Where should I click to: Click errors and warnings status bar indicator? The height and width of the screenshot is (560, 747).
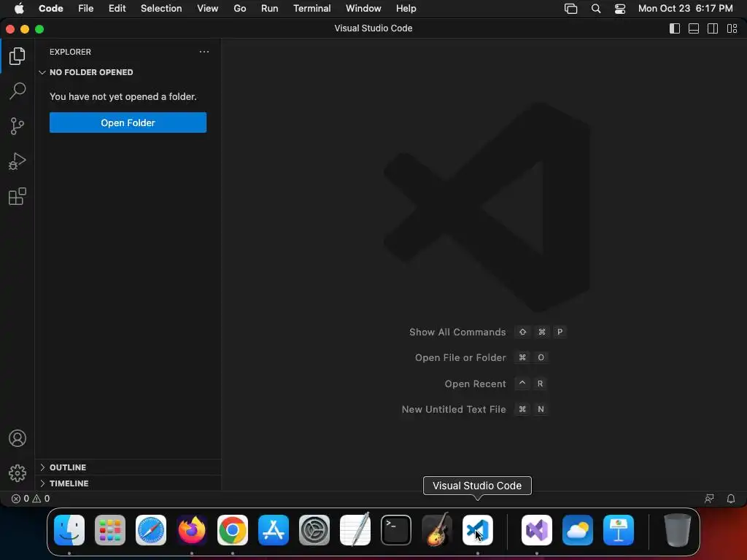click(31, 499)
